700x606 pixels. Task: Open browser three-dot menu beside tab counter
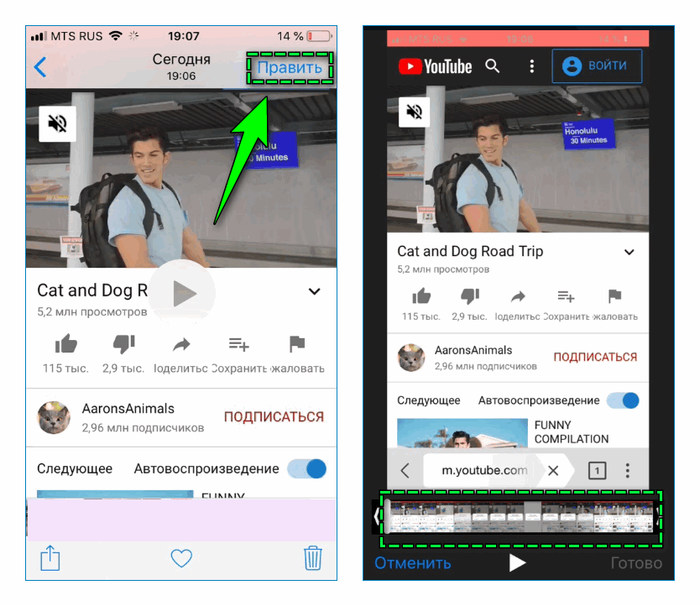628,470
